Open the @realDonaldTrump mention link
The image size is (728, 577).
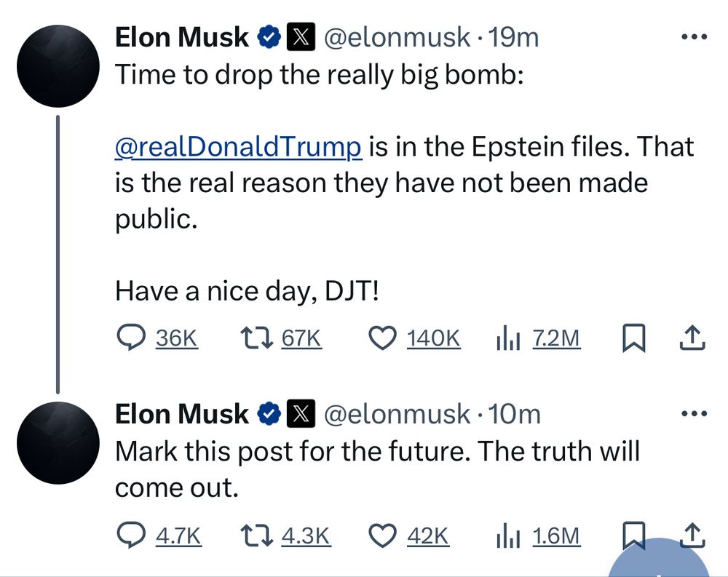[238, 147]
